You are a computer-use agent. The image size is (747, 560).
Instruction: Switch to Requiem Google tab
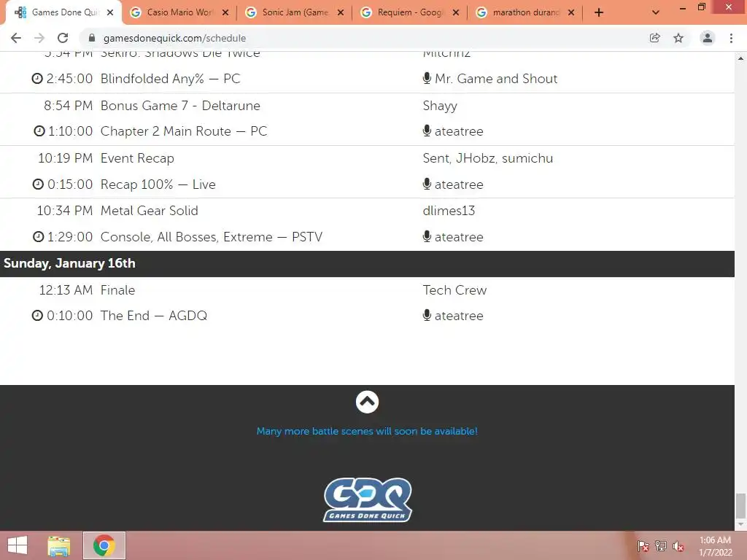411,13
